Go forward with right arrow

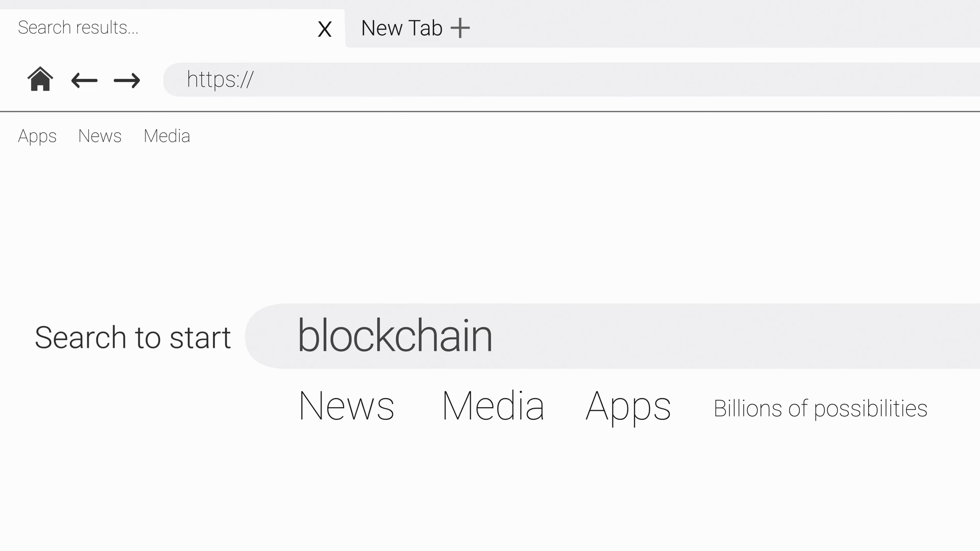point(127,80)
